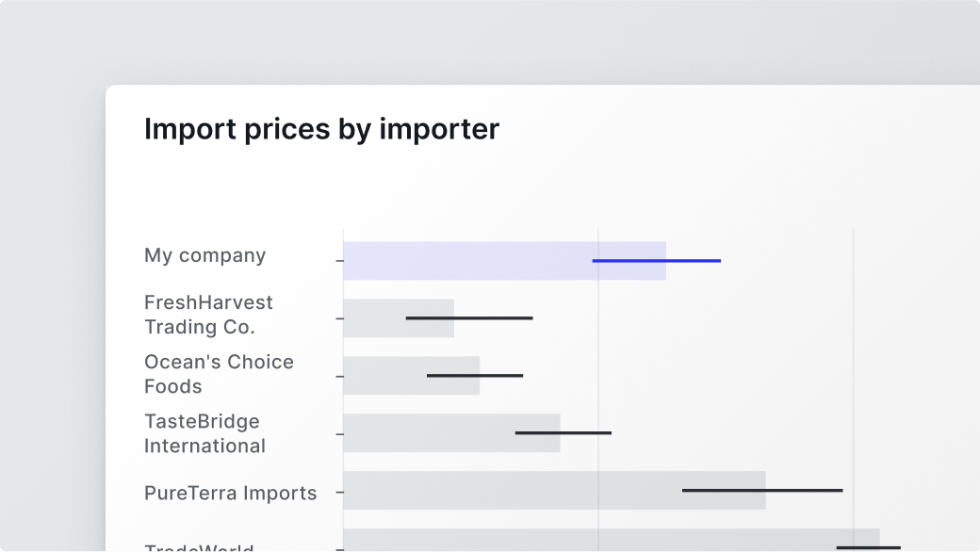The height and width of the screenshot is (552, 980).
Task: Select the My company label
Action: point(204,255)
